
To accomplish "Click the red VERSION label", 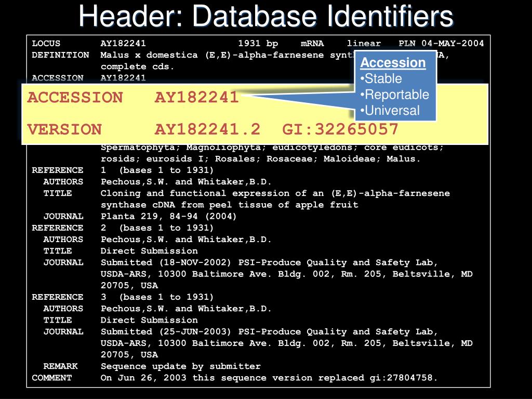I will point(64,129).
